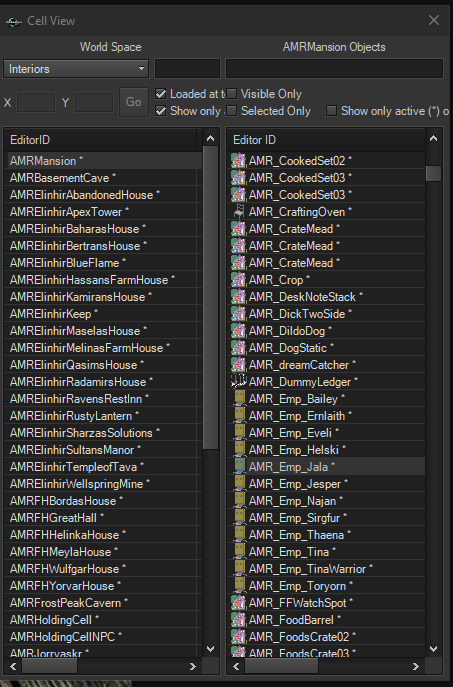
Task: Click the AMR_CraftingOven furniture icon
Action: [239, 212]
